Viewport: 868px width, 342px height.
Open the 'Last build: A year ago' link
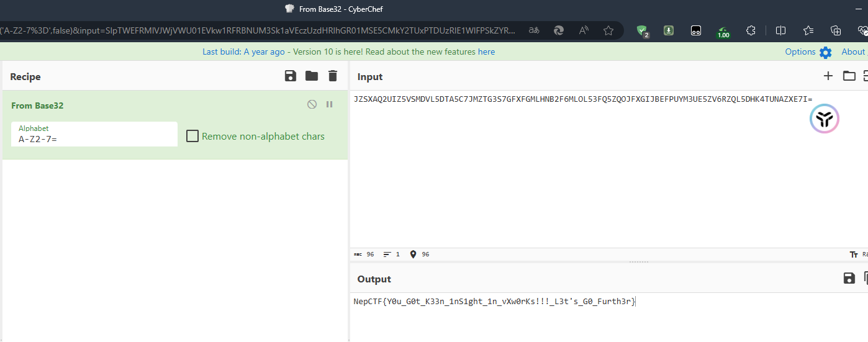click(x=244, y=52)
